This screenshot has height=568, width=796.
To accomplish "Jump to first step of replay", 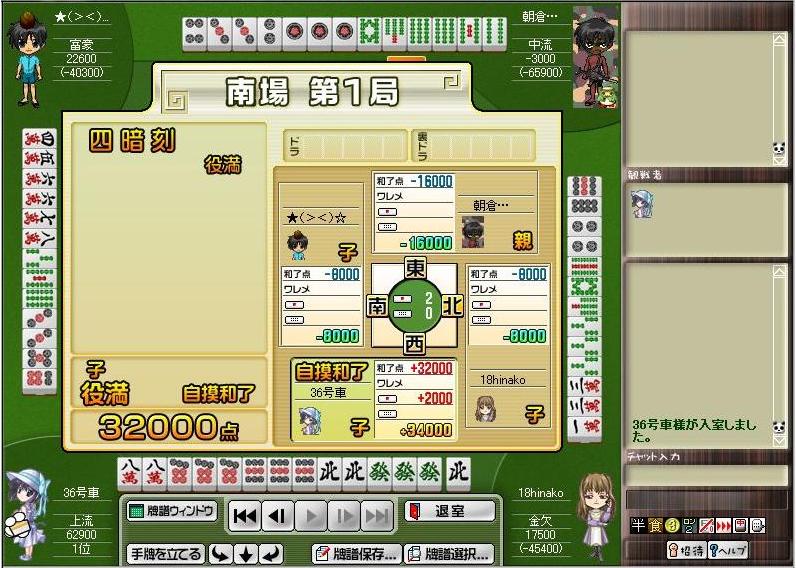I will tap(245, 516).
